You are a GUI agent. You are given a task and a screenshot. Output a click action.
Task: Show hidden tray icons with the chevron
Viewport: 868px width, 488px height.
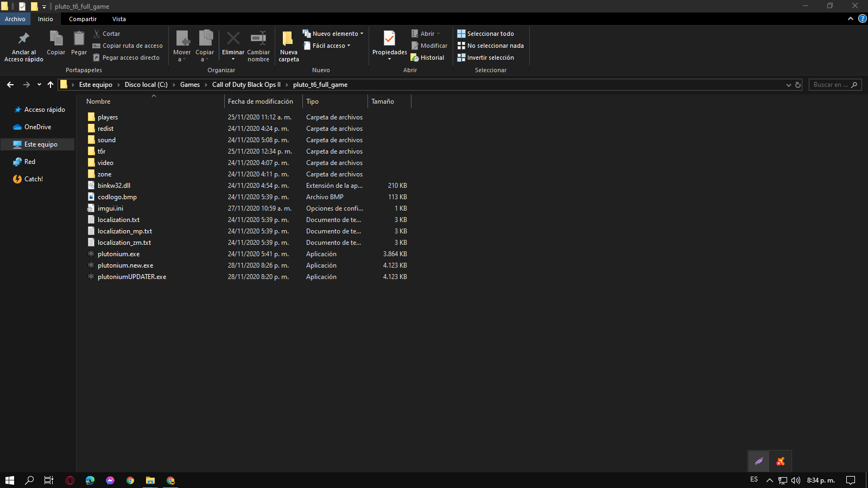tap(769, 480)
